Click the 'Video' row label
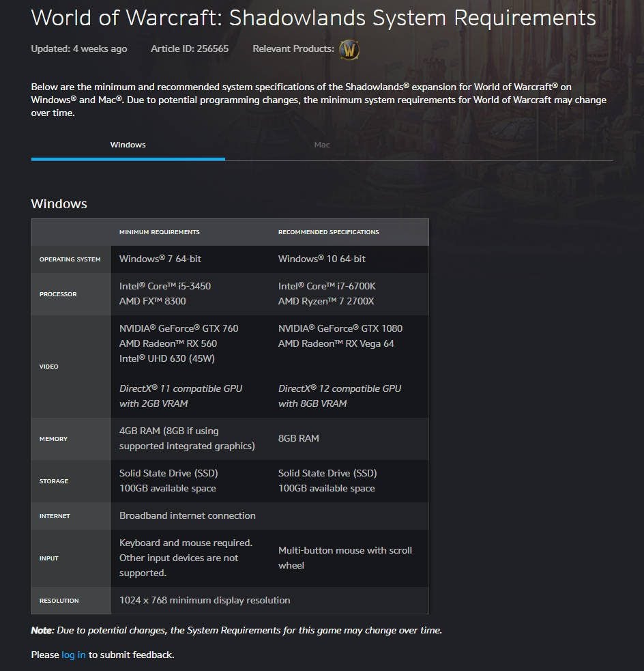This screenshot has height=671, width=644. click(48, 367)
